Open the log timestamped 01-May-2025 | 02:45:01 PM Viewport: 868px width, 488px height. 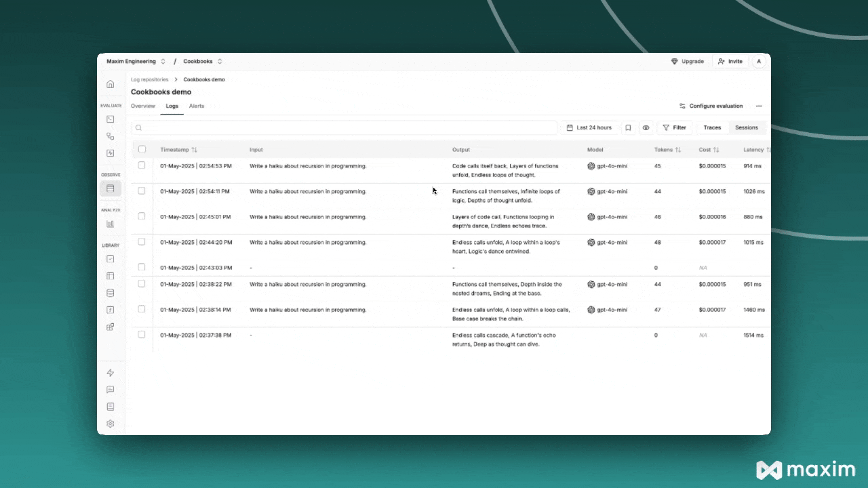(195, 217)
